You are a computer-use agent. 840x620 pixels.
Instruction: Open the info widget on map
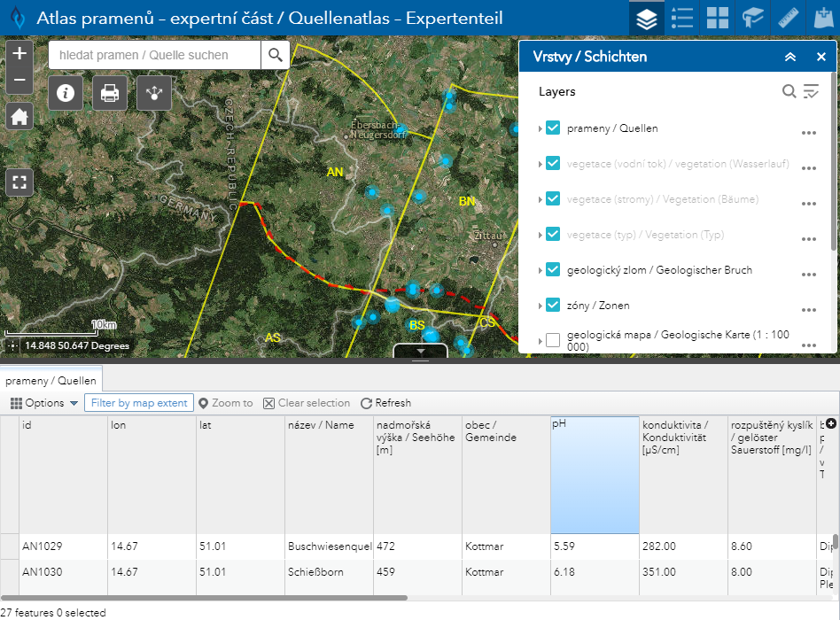(x=66, y=92)
